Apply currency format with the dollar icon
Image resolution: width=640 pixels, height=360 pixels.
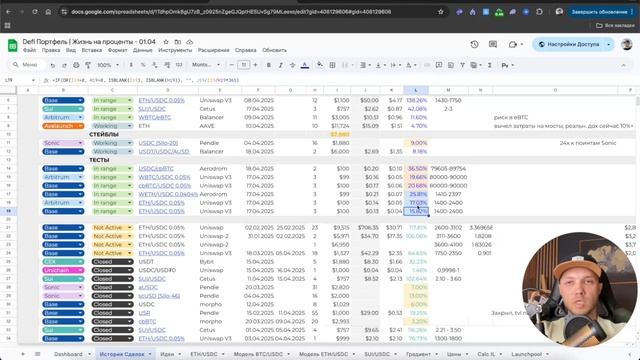131,65
